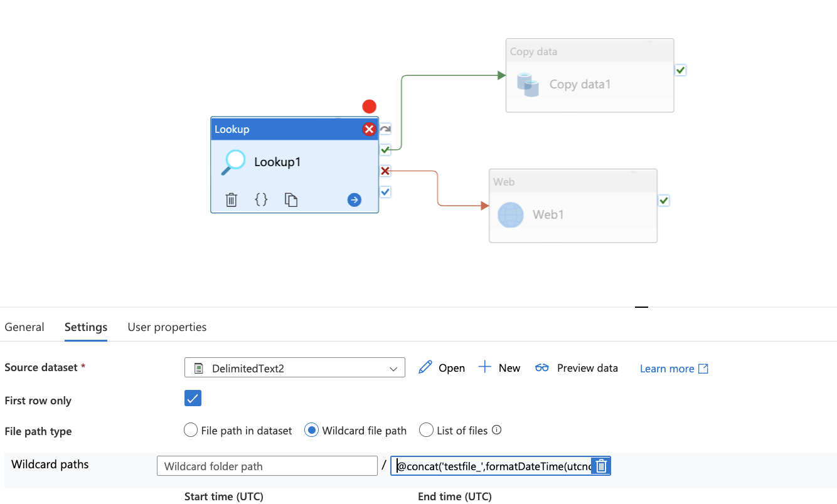
Task: View Lookup1 source code braces icon
Action: (x=261, y=200)
